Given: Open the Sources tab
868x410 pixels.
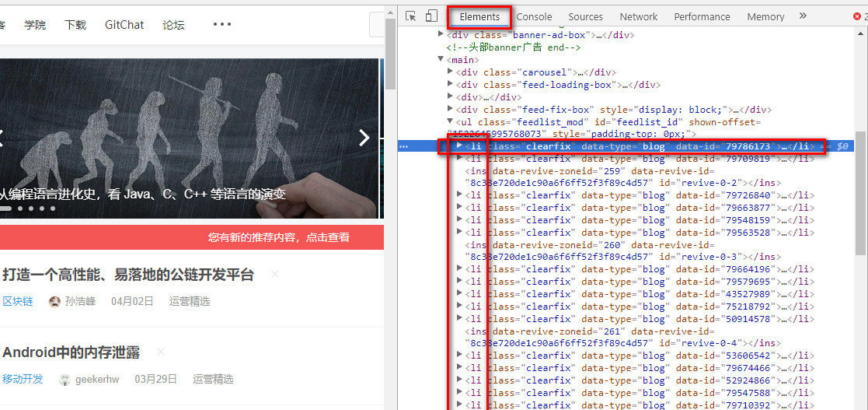Looking at the screenshot, I should click(x=585, y=16).
